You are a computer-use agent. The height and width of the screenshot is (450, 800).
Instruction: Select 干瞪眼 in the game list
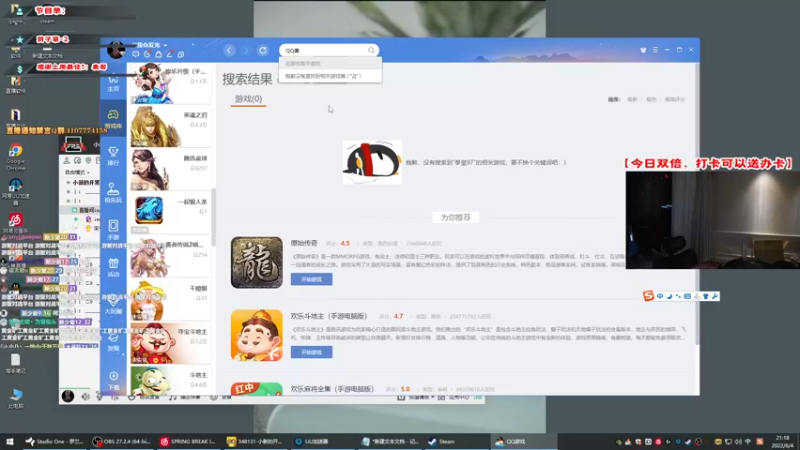(x=170, y=300)
